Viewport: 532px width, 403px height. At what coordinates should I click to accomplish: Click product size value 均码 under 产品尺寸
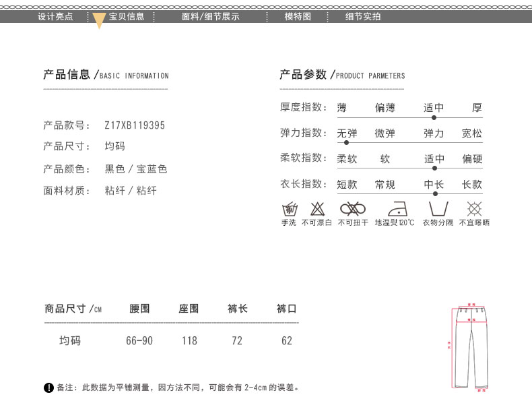point(115,146)
